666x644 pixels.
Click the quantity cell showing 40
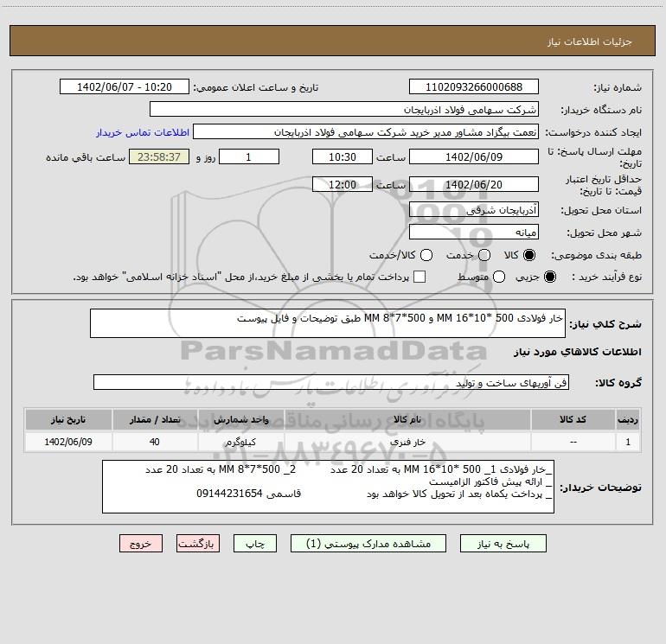155,442
